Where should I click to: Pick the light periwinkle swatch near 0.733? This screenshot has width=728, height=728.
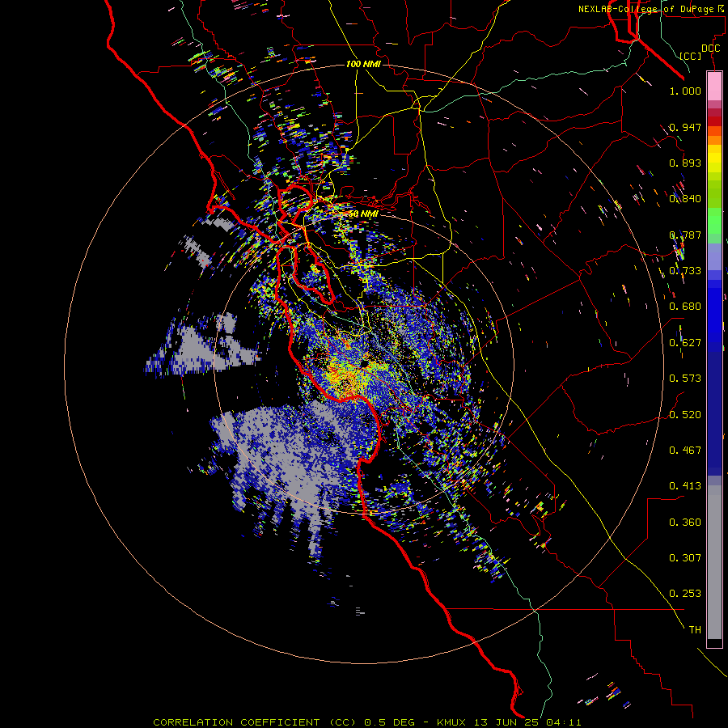(714, 256)
